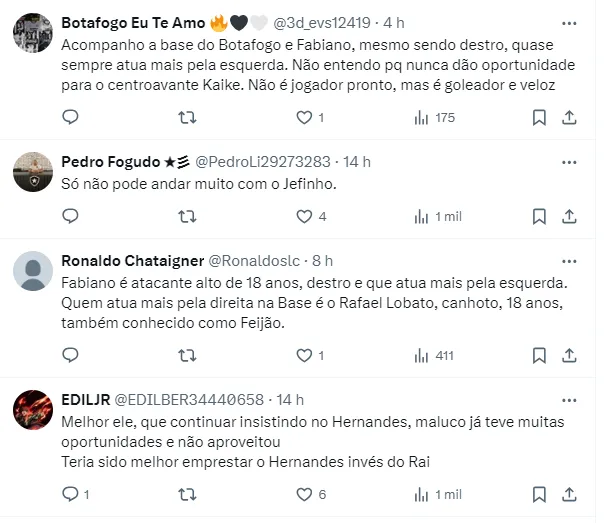Repost Ronaldo Chataigner's tweet

pos(187,355)
